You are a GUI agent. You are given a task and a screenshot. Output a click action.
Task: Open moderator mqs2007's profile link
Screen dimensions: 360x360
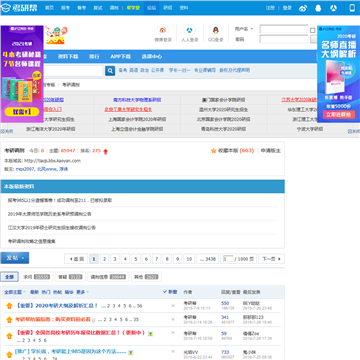[25, 169]
